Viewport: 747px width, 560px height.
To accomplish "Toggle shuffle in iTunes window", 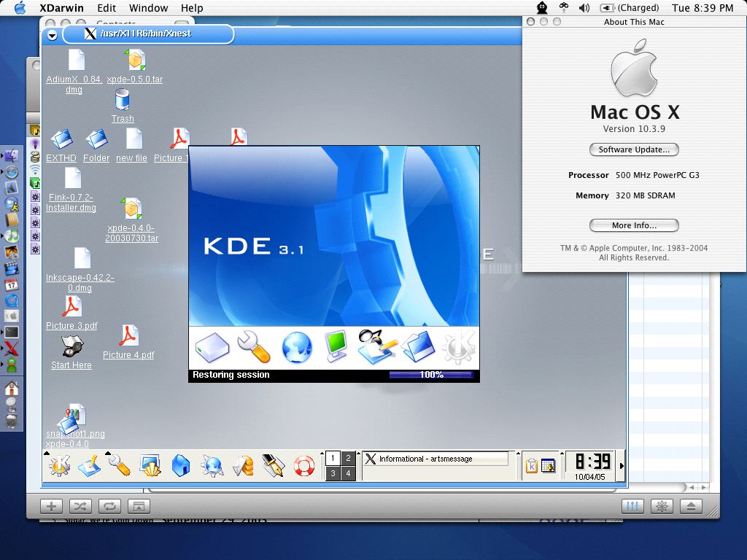I will coord(80,506).
